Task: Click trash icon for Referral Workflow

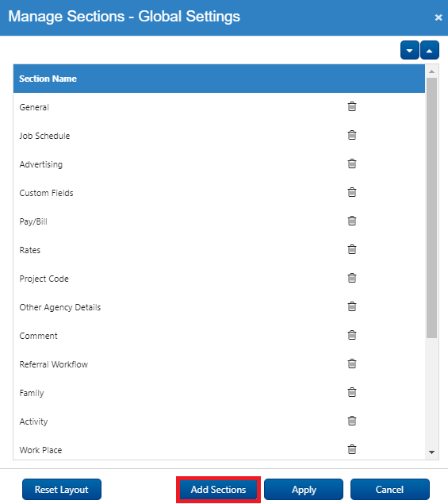Action: click(x=352, y=364)
